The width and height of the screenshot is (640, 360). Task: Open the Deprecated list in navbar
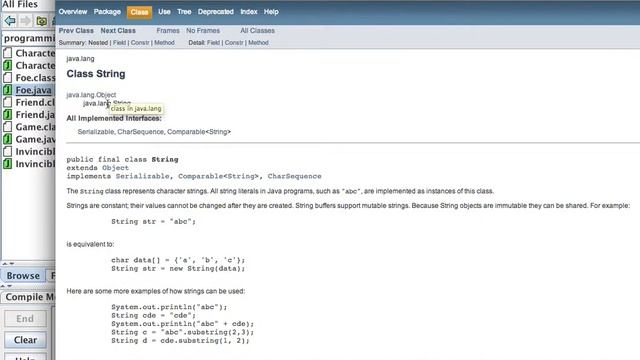(x=216, y=12)
